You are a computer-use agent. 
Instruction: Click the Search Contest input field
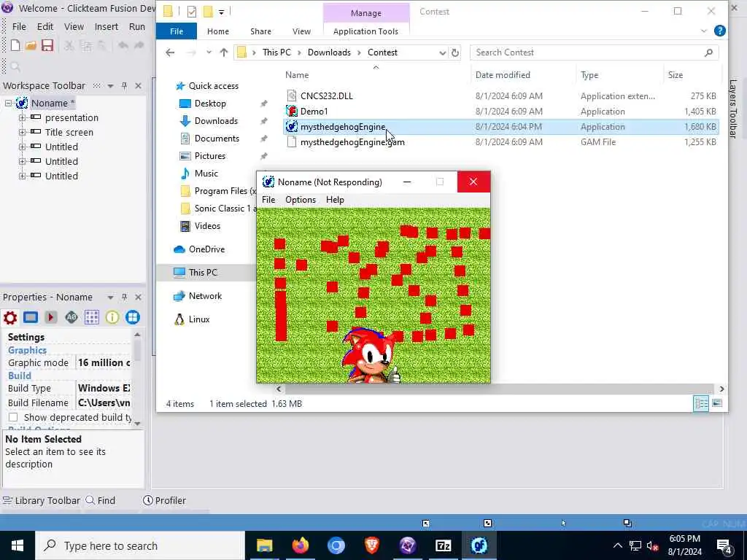click(x=594, y=52)
